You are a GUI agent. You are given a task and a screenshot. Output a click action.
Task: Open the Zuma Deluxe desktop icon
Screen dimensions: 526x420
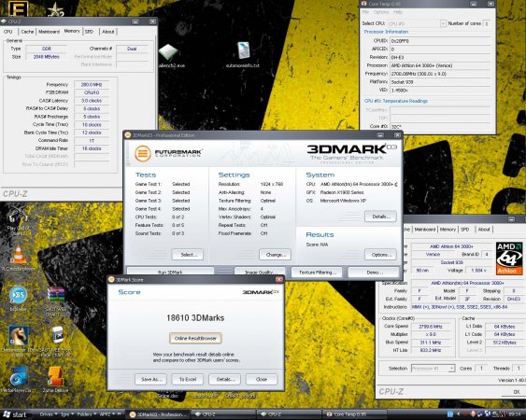coord(55,376)
